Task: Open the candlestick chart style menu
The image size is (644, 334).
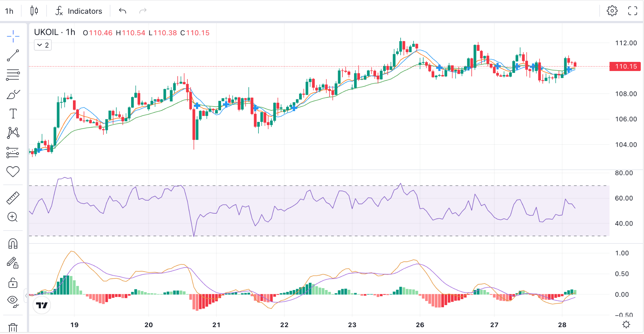Action: [34, 11]
